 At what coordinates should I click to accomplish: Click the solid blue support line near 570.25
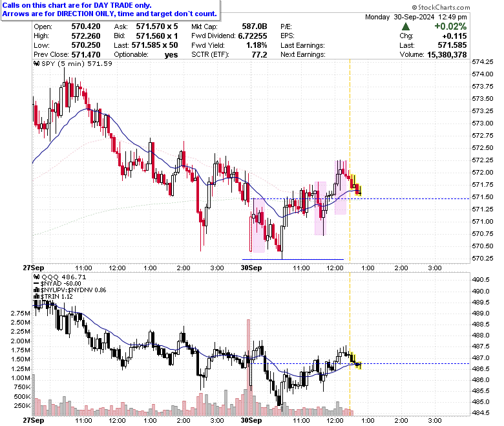293,259
